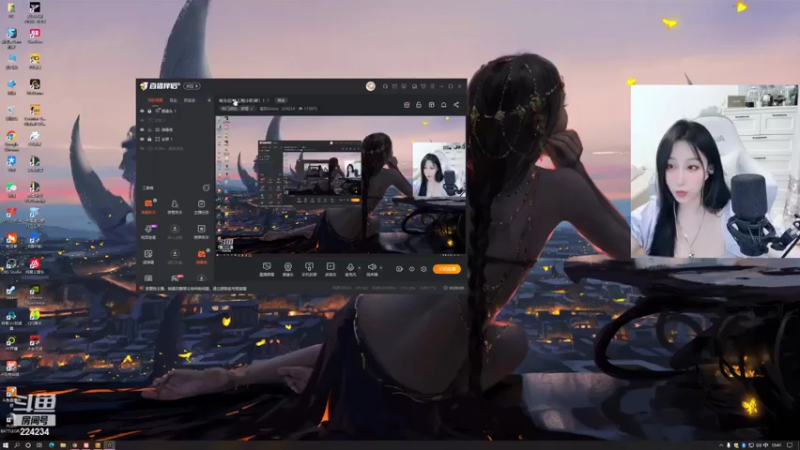This screenshot has height=450, width=800.
Task: Open the first orange tool in the toolbox grid
Action: pos(148,206)
